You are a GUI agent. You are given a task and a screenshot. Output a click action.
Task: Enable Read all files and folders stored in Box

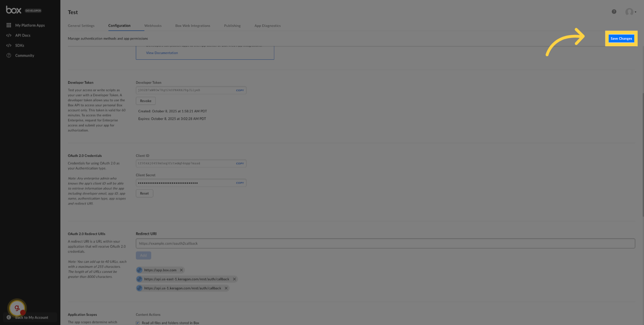point(138,322)
